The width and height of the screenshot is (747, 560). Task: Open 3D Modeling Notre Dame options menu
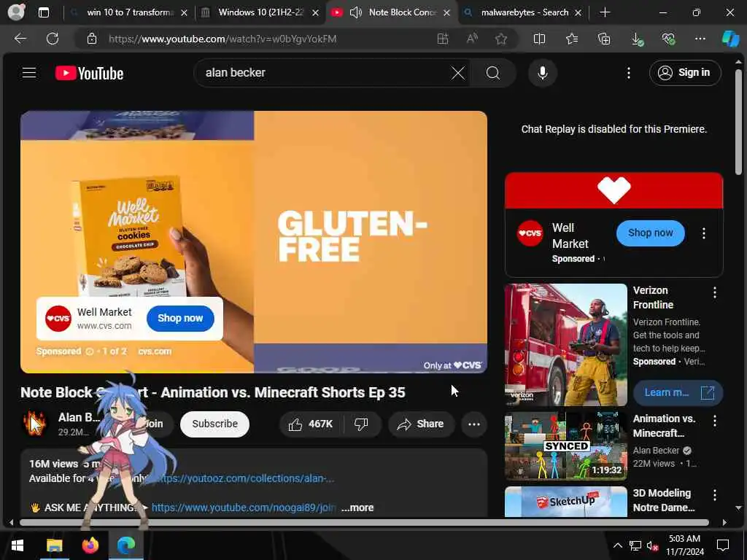[714, 495]
